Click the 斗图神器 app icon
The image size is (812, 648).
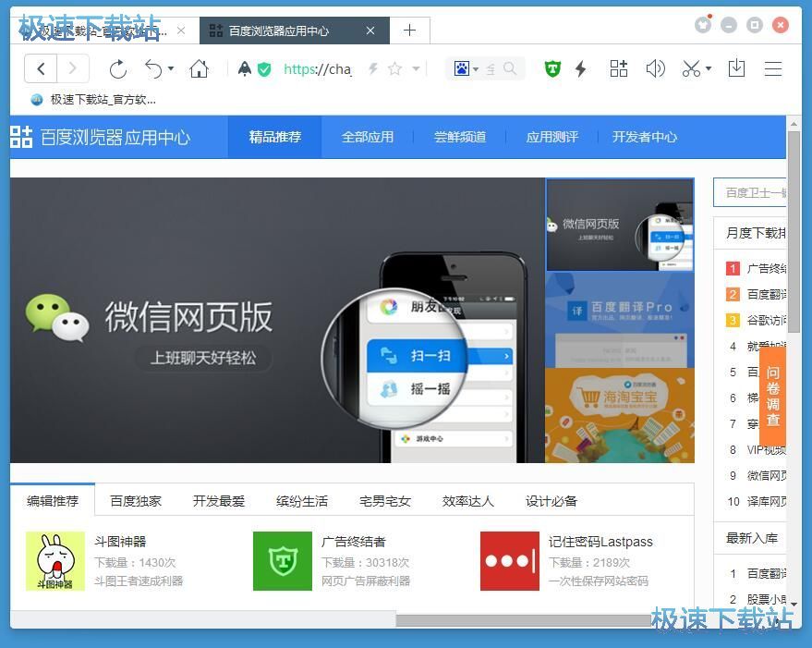point(55,561)
